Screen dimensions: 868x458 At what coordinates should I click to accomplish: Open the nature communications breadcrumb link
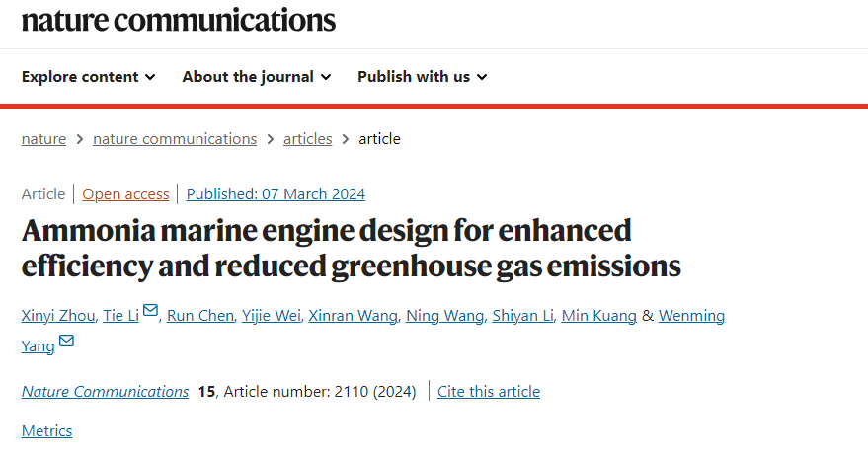[x=175, y=139]
